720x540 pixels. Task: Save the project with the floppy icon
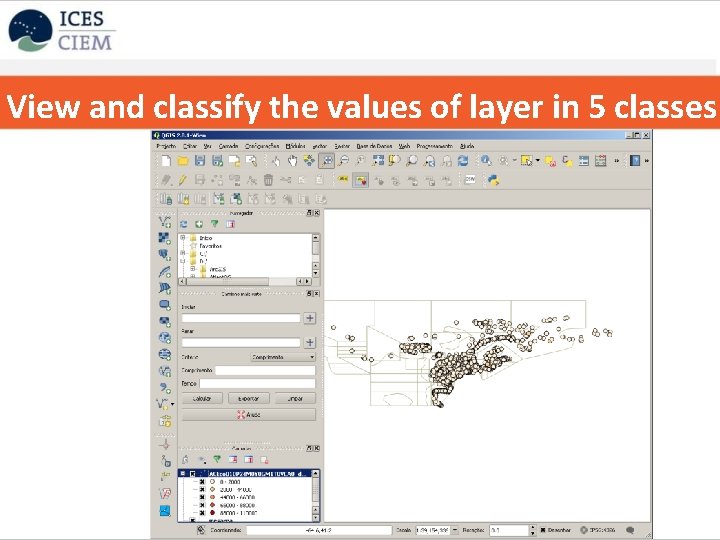coord(200,161)
